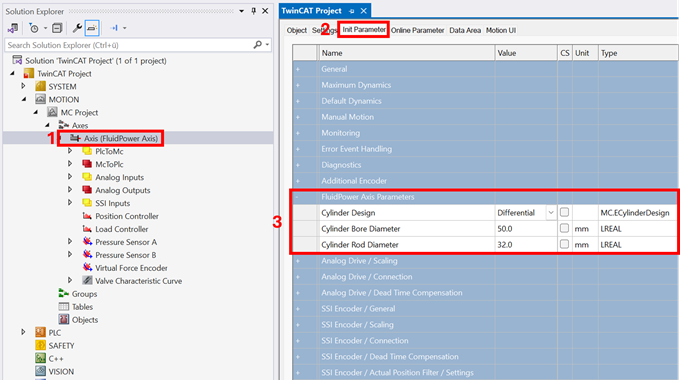Expand the Analog Drive / Scaling group
This screenshot has height=380, width=680.
coord(298,261)
